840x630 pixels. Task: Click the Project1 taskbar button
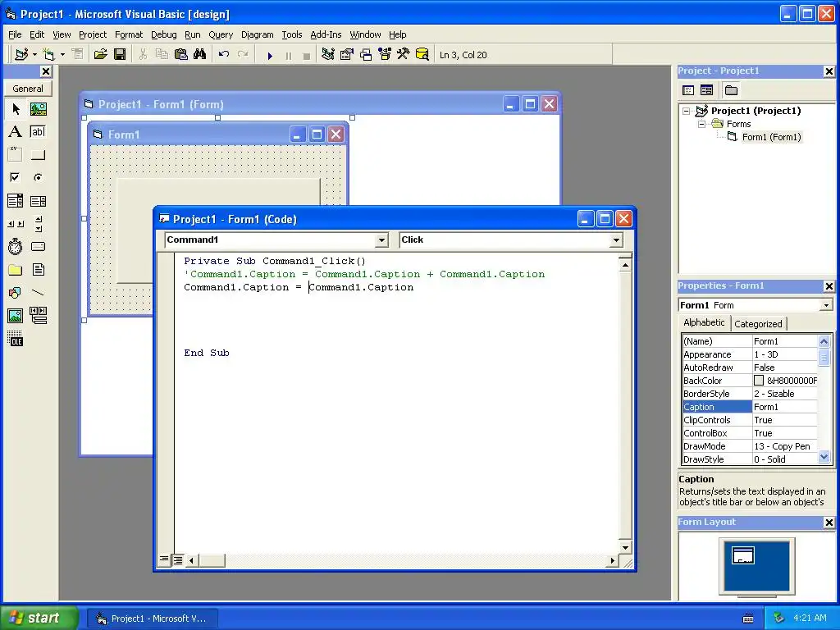click(x=153, y=619)
